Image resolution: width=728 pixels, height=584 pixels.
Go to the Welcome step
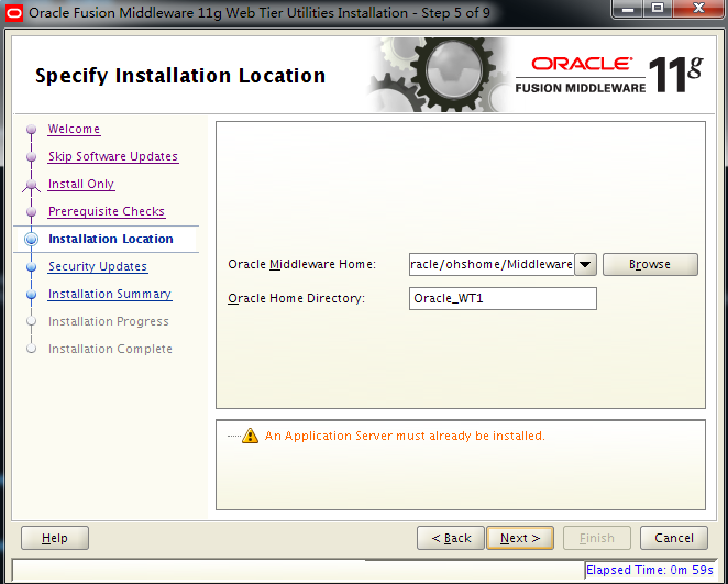tap(74, 129)
